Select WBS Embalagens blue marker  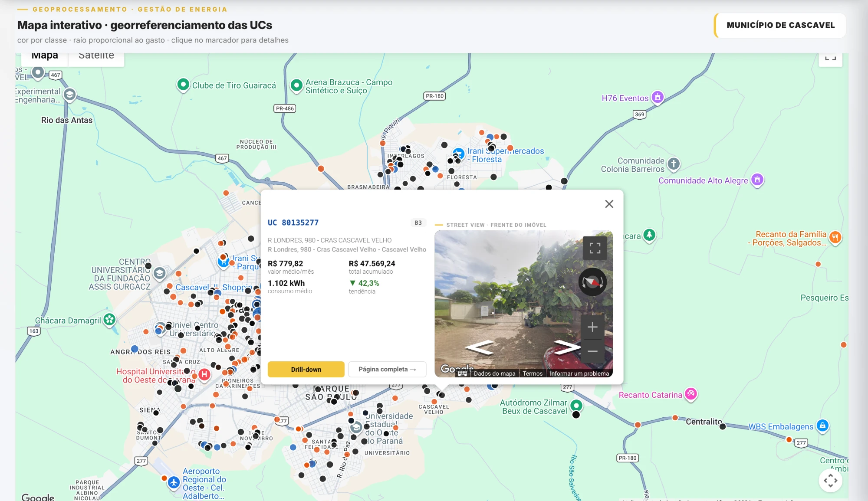(x=822, y=426)
